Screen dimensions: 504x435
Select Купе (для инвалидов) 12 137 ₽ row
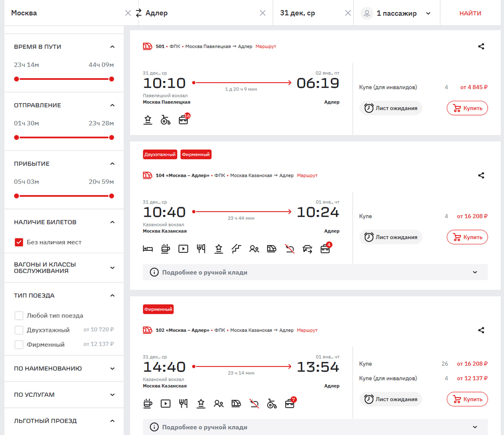[423, 378]
